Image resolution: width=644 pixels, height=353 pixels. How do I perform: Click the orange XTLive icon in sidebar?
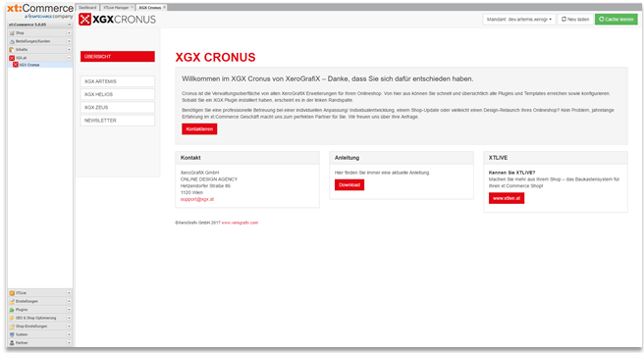pyautogui.click(x=12, y=293)
